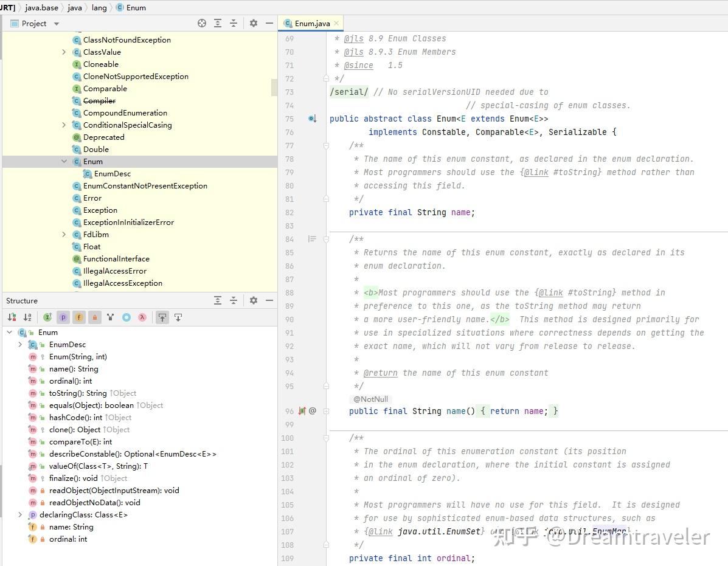Select the Enum.java editor tab
728x566 pixels.
(311, 24)
